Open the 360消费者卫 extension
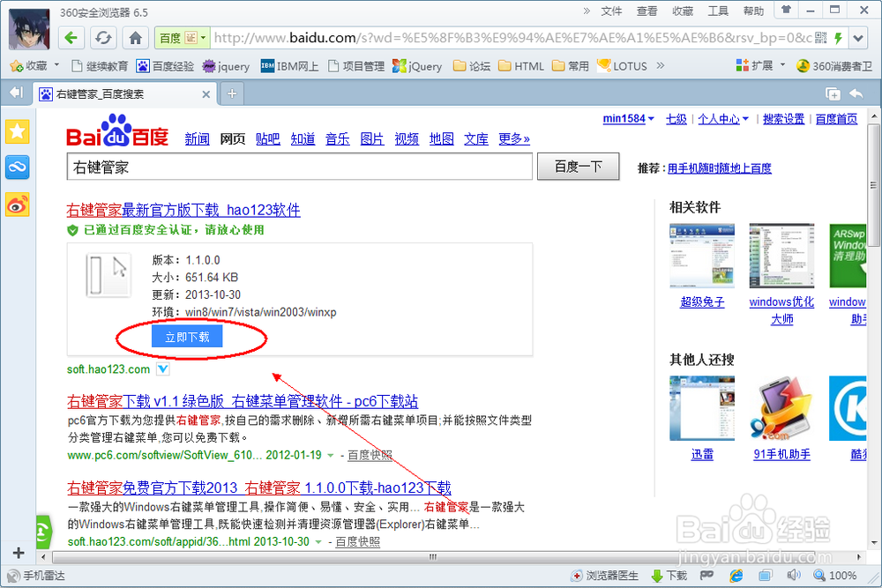The image size is (882, 588). 834,66
